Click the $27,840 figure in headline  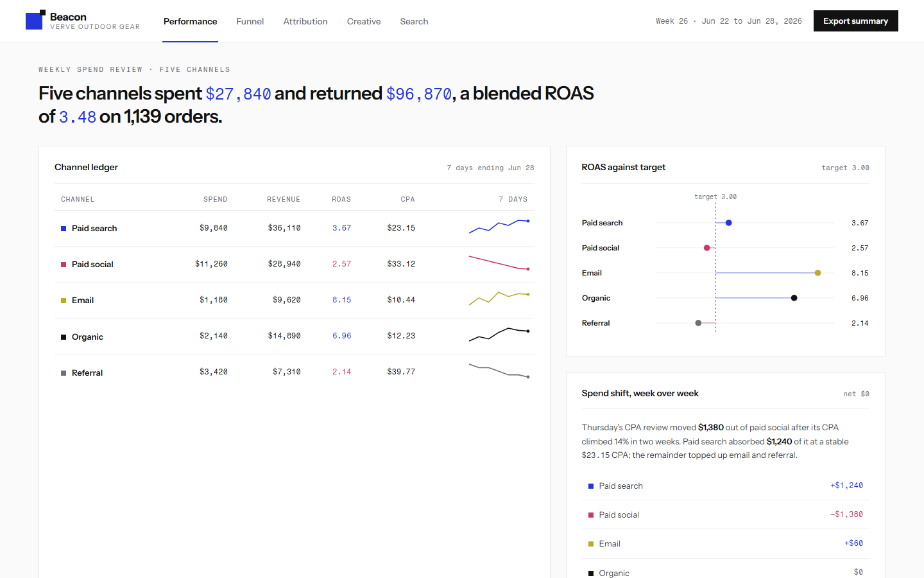(x=238, y=94)
